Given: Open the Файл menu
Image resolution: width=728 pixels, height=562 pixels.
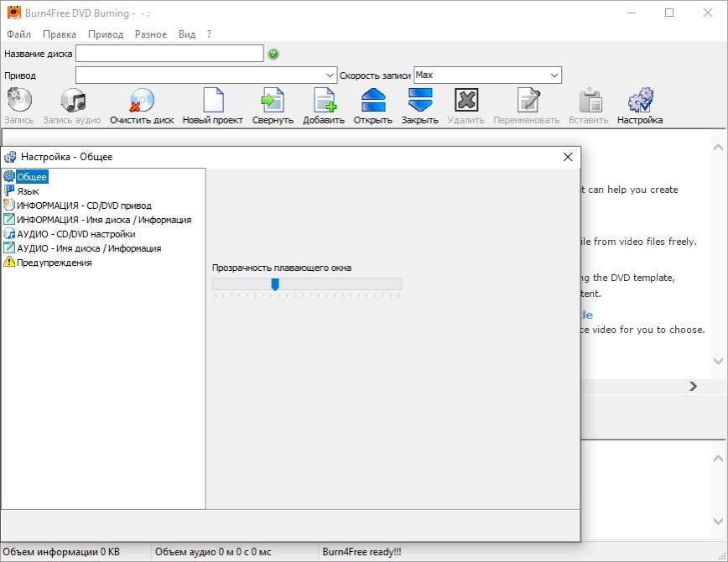Looking at the screenshot, I should click(x=18, y=34).
